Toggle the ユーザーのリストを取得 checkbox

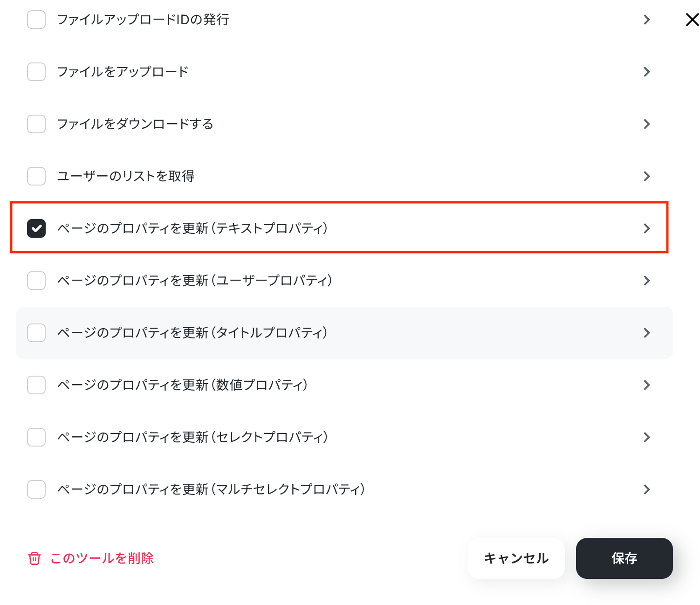[36, 176]
